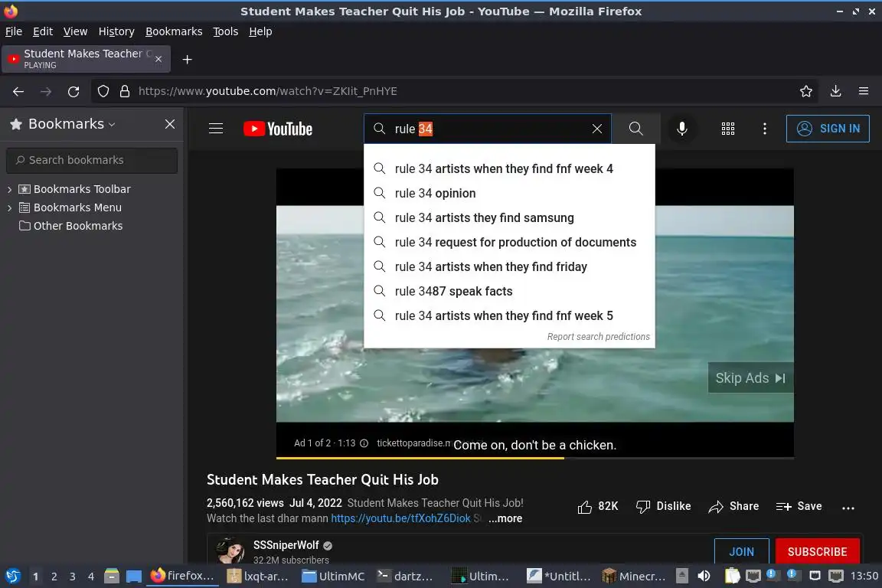Focus the Search bookmarks field
Viewport: 882px width, 588px height.
92,160
